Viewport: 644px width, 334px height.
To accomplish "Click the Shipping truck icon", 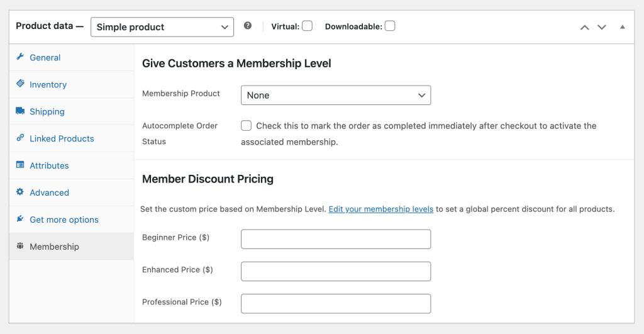I will point(20,111).
